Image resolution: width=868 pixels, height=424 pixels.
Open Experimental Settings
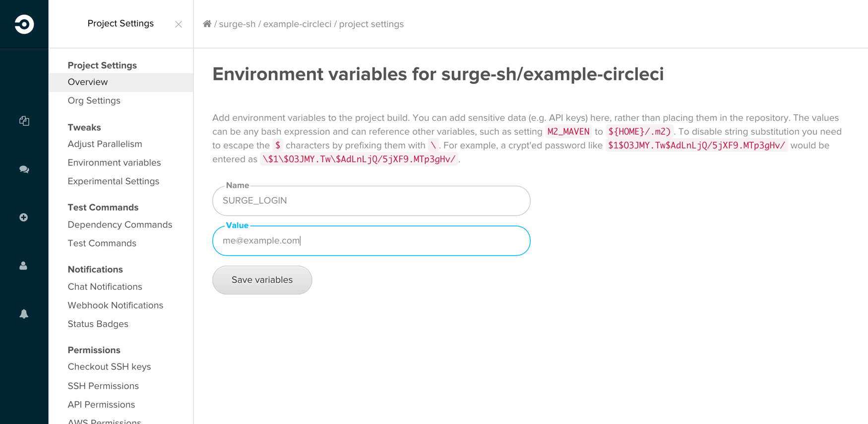[x=114, y=181]
